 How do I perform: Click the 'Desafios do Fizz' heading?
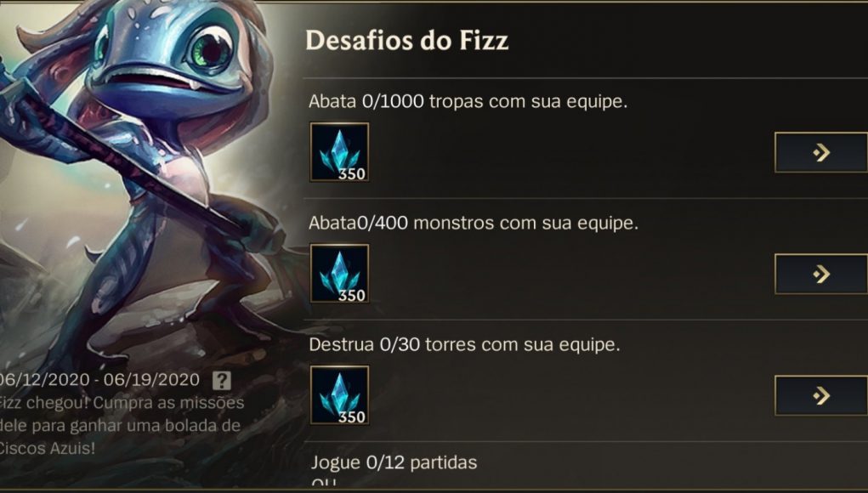pos(407,41)
